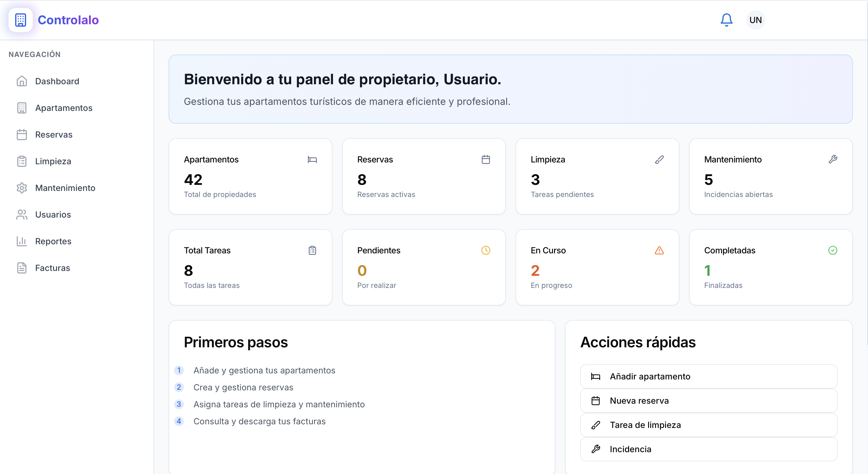The image size is (868, 474).
Task: Click the brush icon in Tarea de limpieza button
Action: [x=596, y=425]
